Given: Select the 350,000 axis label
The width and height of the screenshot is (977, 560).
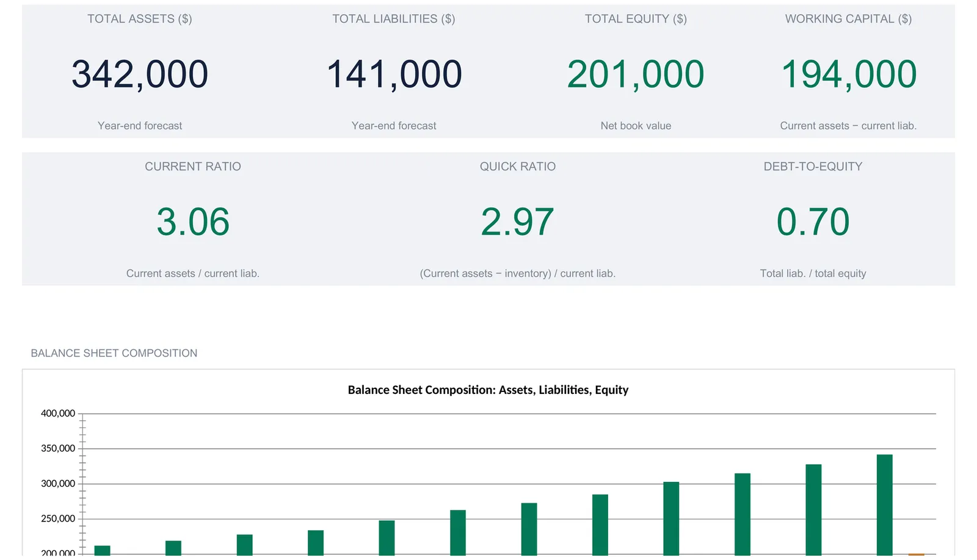Looking at the screenshot, I should click(58, 448).
